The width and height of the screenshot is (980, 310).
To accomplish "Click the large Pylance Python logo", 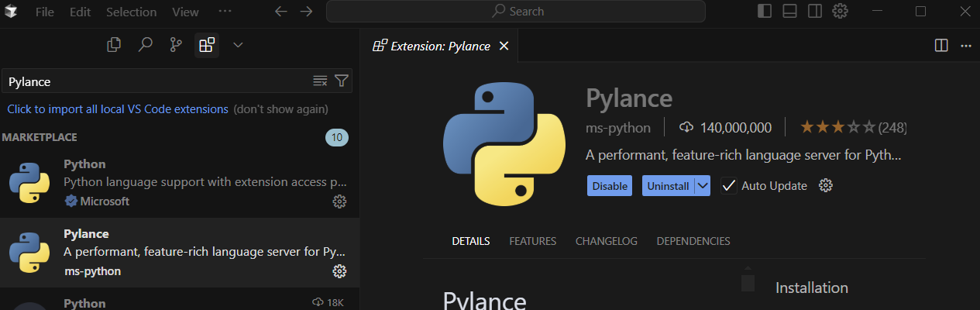I will pos(504,146).
